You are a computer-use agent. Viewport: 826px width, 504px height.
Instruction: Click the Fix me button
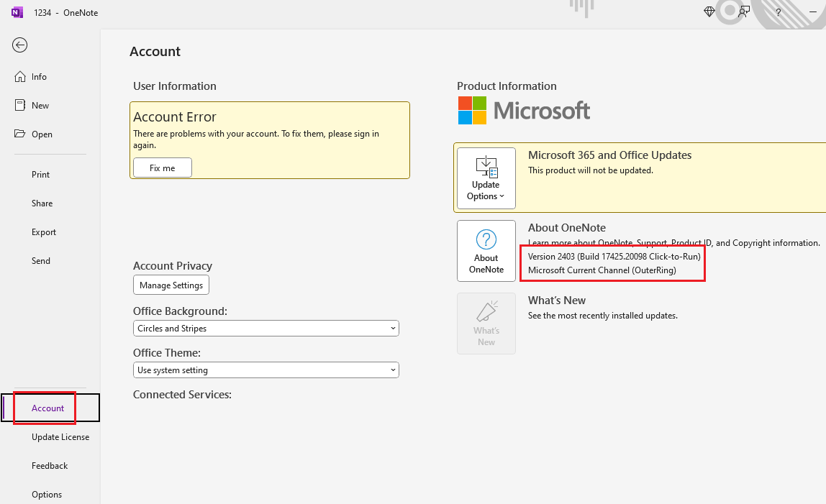(x=163, y=168)
